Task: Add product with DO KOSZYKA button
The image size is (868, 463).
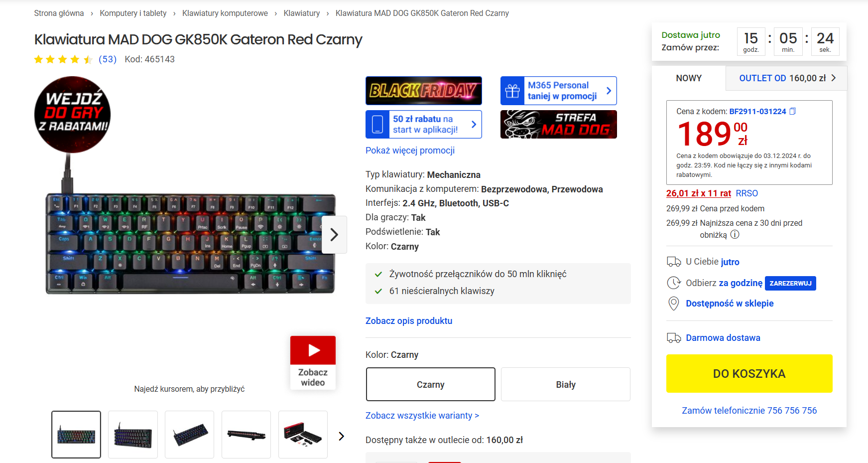Action: coord(749,373)
